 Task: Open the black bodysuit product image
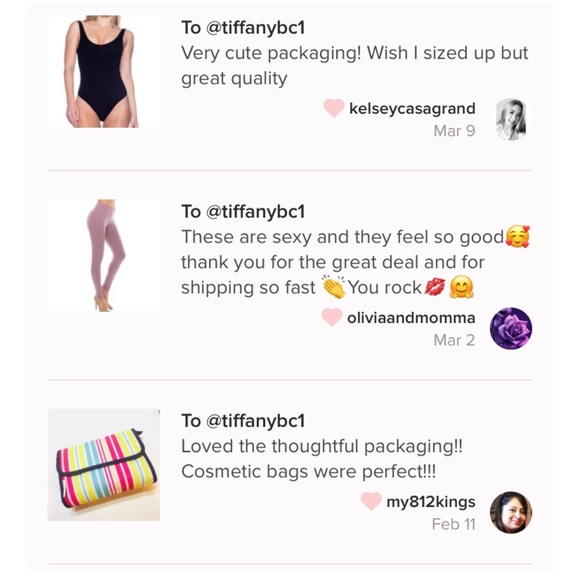104,71
